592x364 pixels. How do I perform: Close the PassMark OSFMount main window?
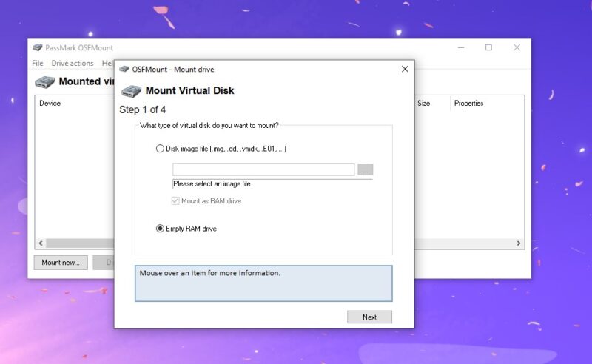[x=517, y=47]
